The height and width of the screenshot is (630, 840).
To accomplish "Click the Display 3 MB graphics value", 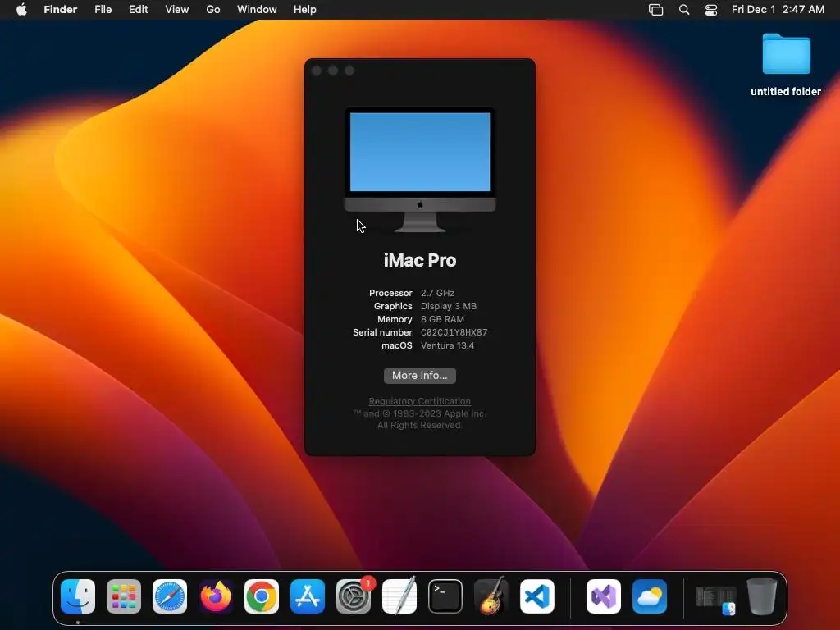I will [449, 307].
